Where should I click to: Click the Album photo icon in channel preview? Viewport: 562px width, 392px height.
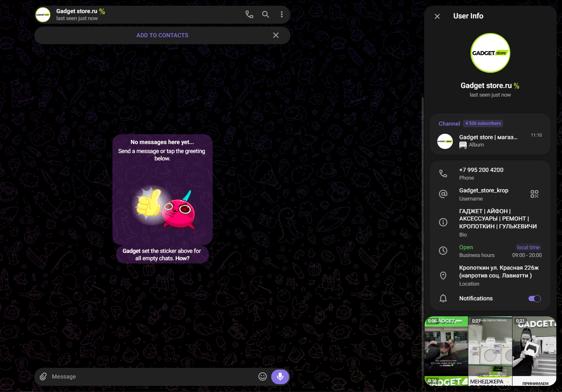[x=463, y=145]
